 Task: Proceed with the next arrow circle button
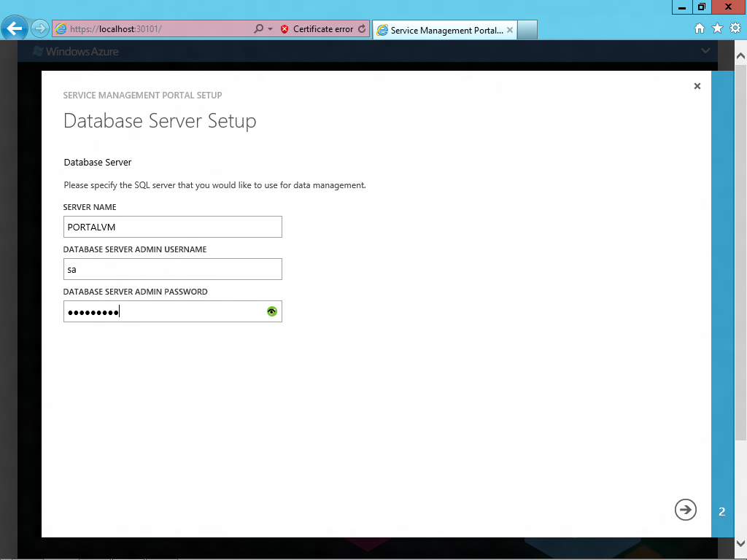686,510
